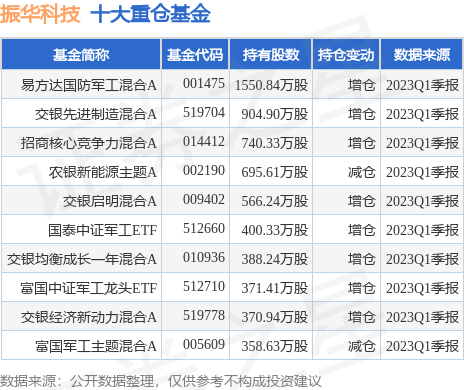The image size is (464, 390).
Task: Click 减仓 in the 富国军工主题混合A row
Action: [x=362, y=346]
